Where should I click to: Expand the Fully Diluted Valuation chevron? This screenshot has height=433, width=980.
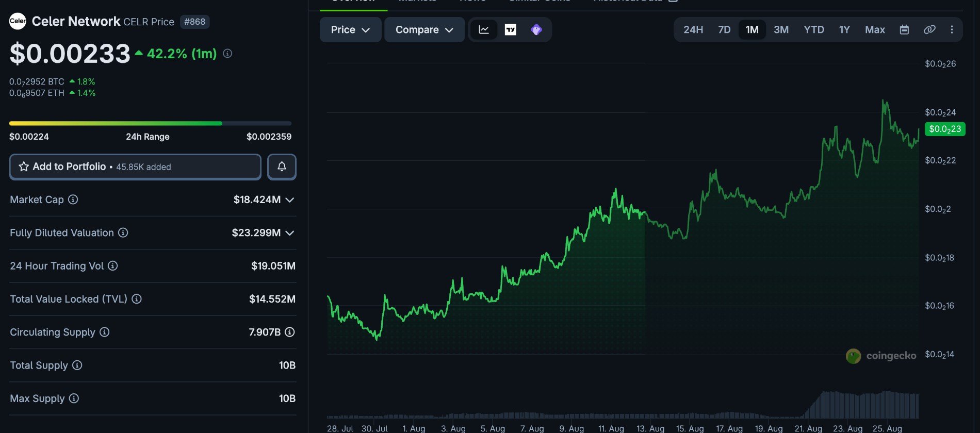coord(290,233)
